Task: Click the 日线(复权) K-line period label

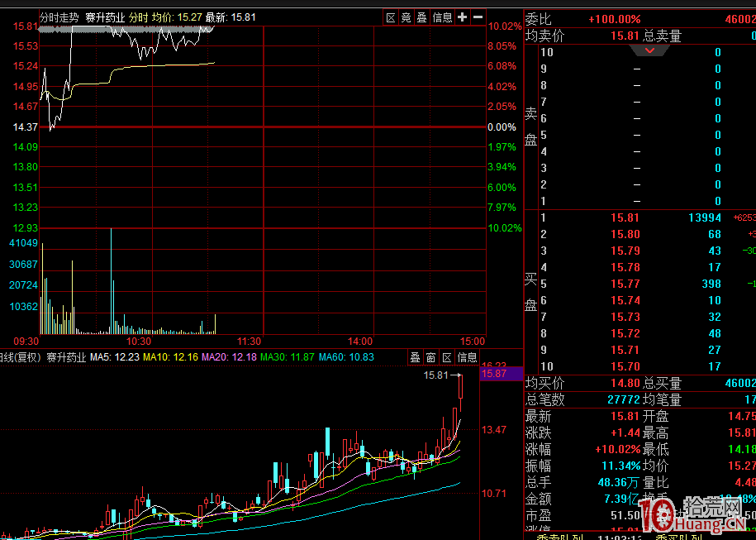Action: click(x=20, y=357)
